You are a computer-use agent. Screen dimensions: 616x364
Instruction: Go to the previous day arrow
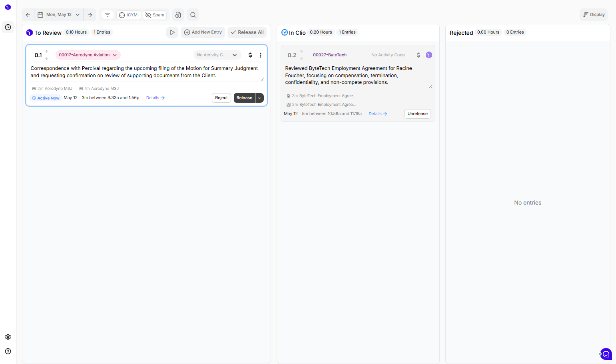tap(28, 15)
